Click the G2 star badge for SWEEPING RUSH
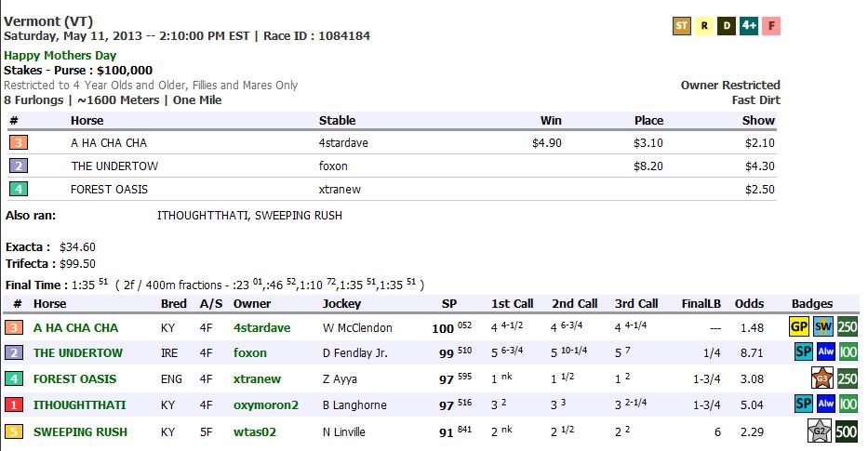The height and width of the screenshot is (451, 868). point(819,431)
